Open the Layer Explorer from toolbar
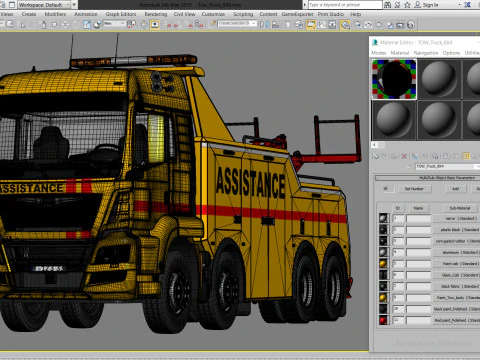This screenshot has width=480, height=360. click(299, 25)
